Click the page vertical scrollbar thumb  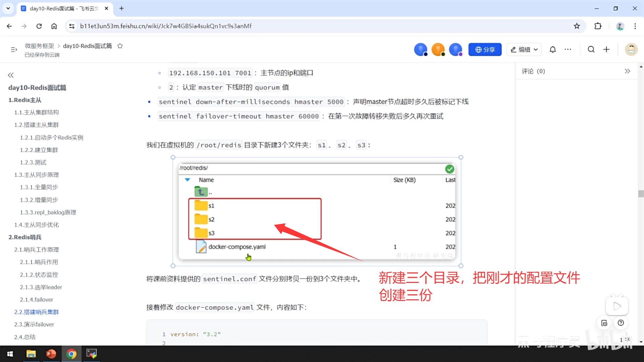click(641, 194)
